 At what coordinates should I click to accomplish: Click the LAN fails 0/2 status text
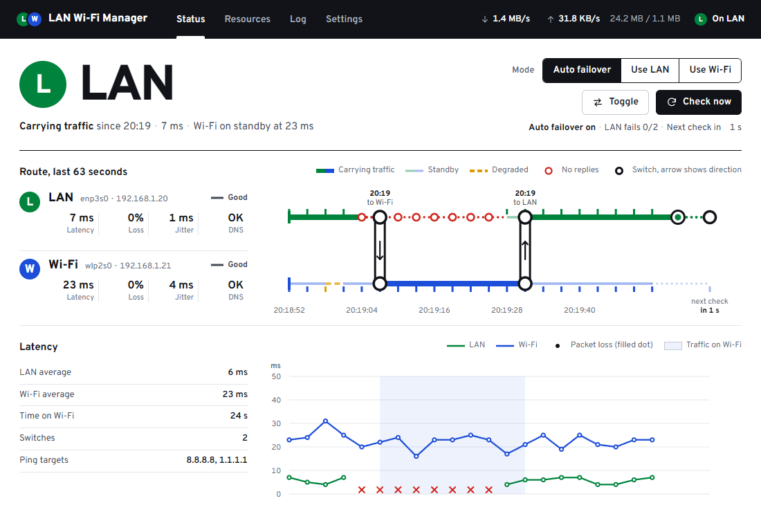pos(631,127)
